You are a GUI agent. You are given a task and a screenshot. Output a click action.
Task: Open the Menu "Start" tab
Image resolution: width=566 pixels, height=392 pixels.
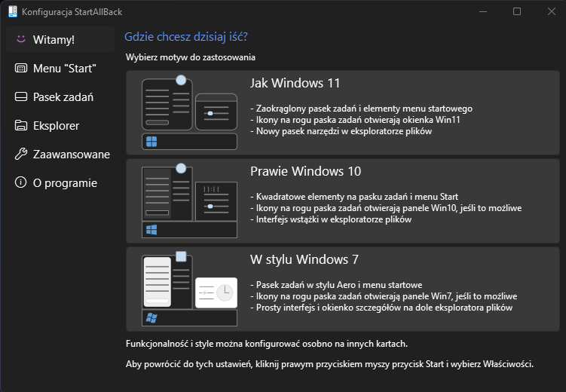coord(60,68)
